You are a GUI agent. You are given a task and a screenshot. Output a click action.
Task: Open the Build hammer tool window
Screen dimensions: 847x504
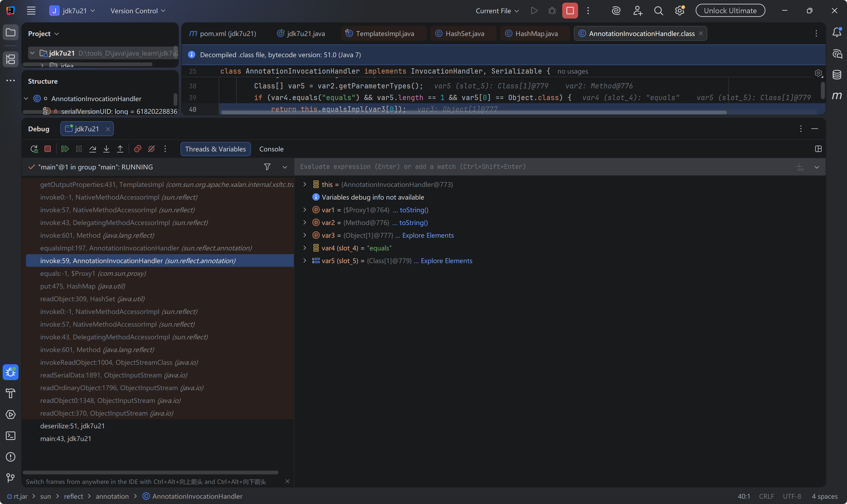point(11,393)
